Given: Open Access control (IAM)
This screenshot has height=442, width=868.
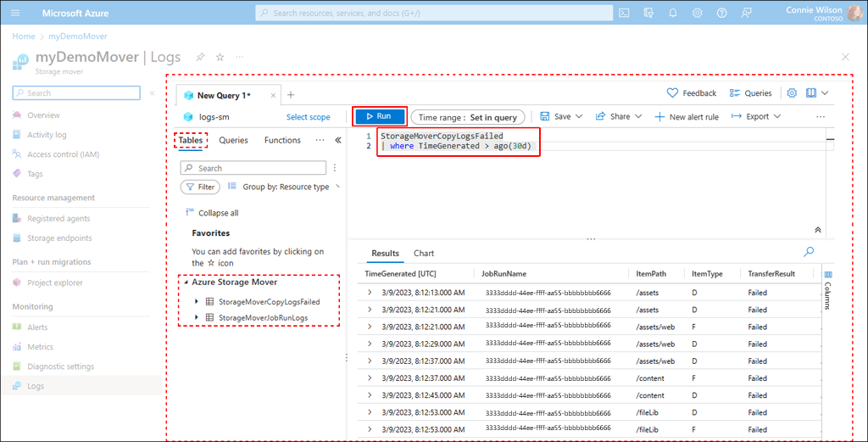Looking at the screenshot, I should point(63,154).
